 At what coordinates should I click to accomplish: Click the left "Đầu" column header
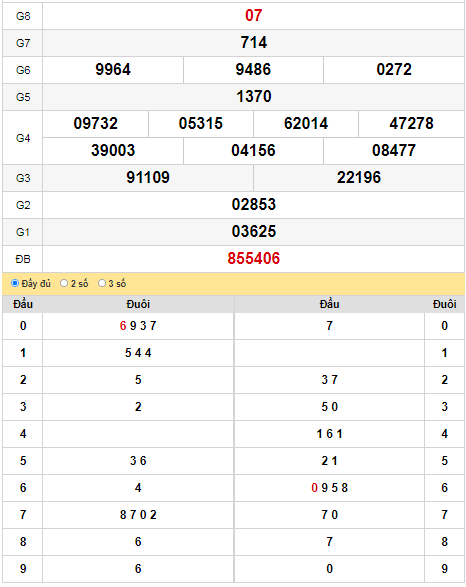coord(23,304)
